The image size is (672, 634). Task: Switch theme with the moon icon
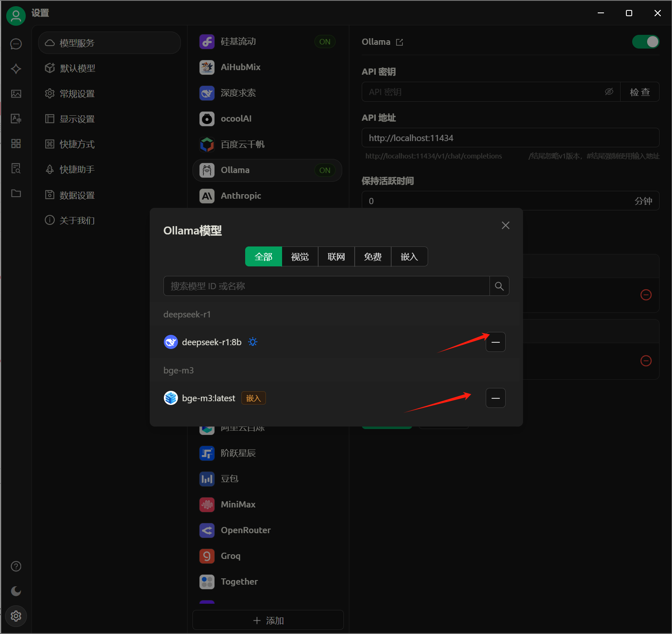coord(16,591)
